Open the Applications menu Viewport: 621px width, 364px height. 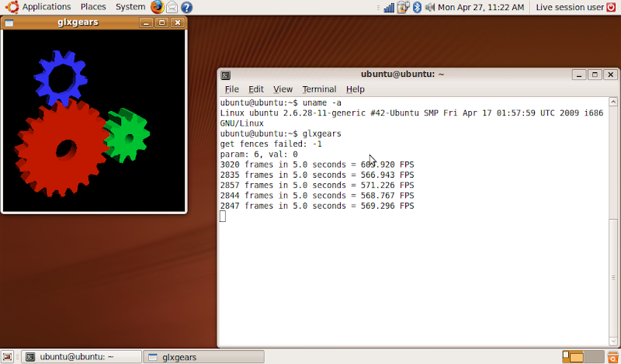click(x=47, y=7)
